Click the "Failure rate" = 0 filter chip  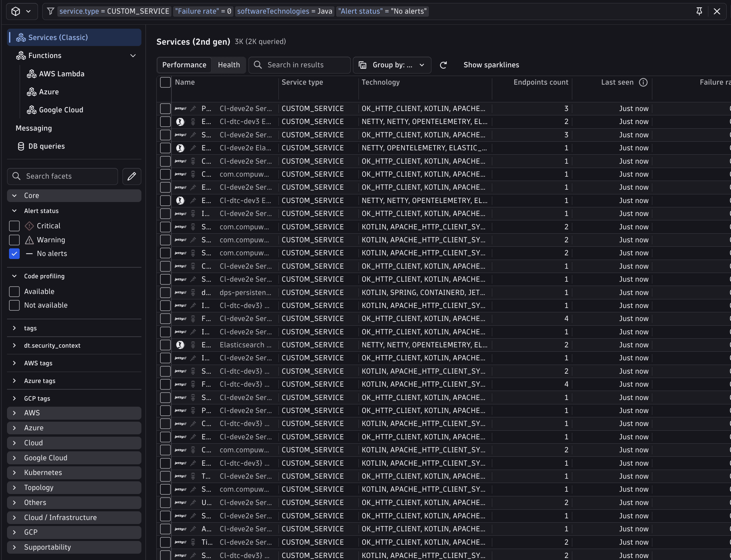coord(203,11)
